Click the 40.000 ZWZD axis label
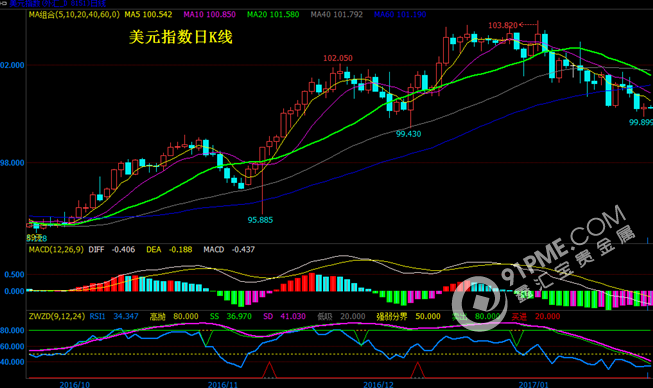Screen dimensions: 653x388 (12, 362)
